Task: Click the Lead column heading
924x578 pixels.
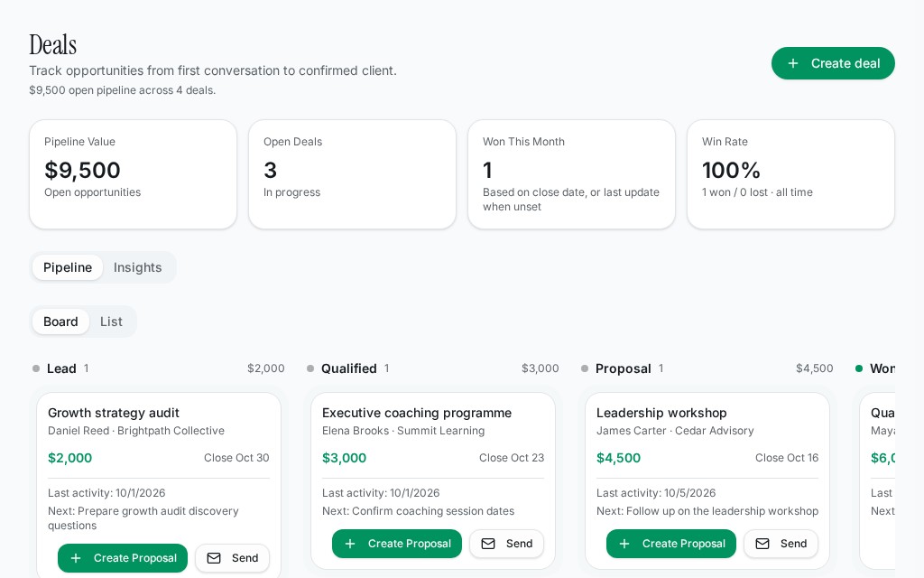Action: tap(61, 368)
